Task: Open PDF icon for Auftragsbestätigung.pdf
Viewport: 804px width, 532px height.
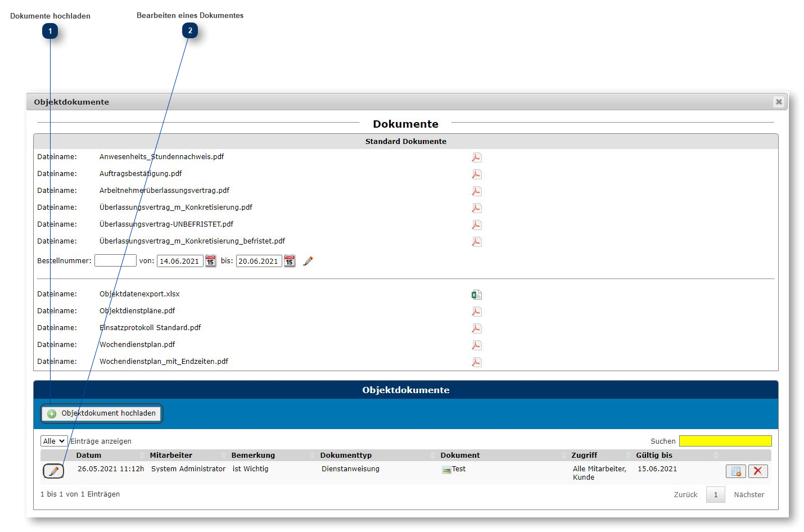Action: (476, 174)
